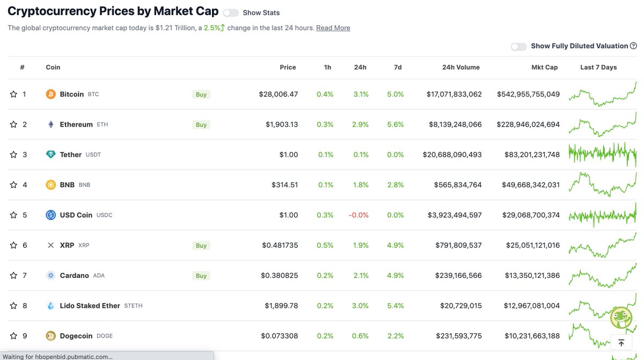Screen dimensions: 644x360
Task: Open Bitcoin's last 7 days sparkline chart
Action: 603,94
